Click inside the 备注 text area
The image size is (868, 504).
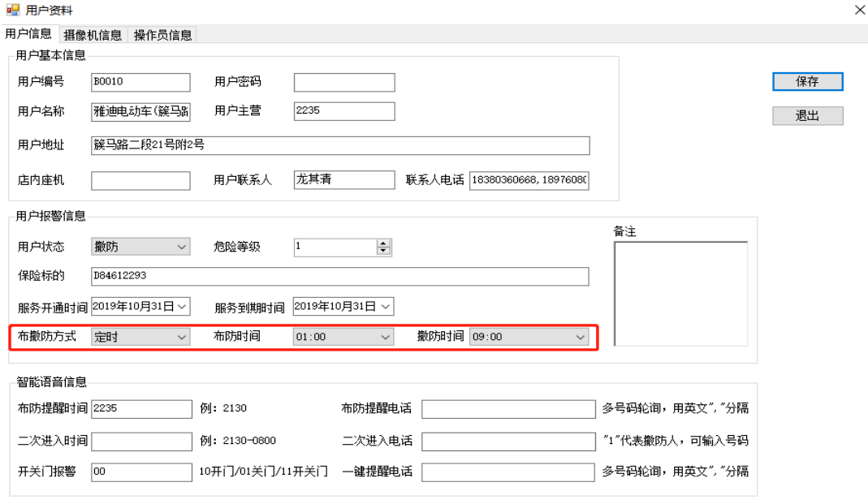(680, 294)
